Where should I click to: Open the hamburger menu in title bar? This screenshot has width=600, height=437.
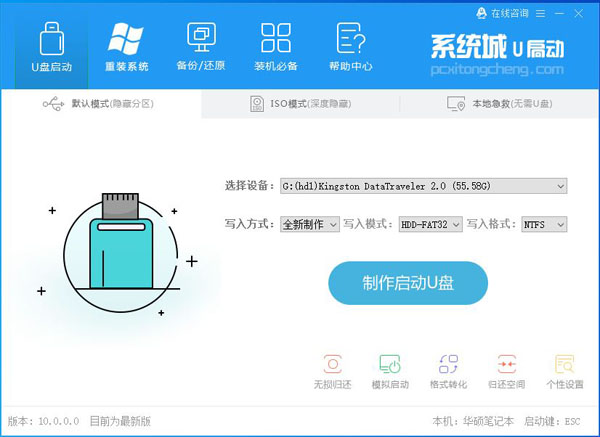tap(540, 14)
